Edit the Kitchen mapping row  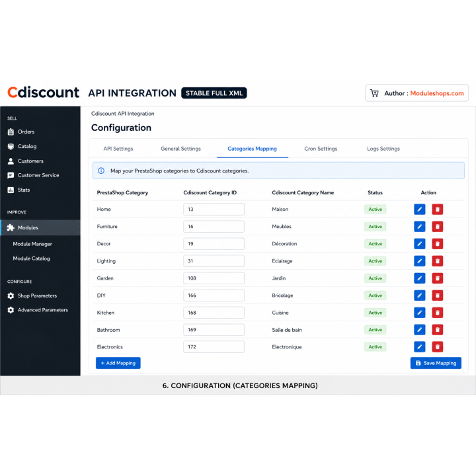(419, 312)
